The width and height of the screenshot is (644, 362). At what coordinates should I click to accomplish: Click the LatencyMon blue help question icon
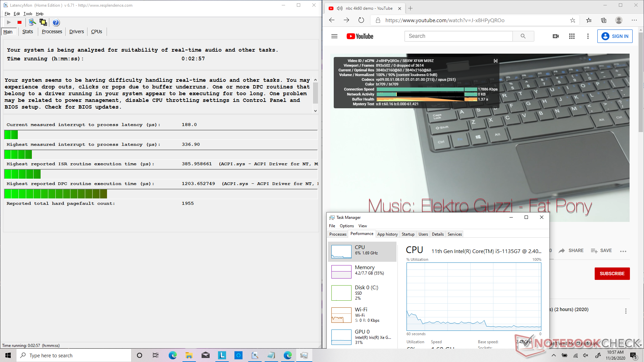(56, 22)
